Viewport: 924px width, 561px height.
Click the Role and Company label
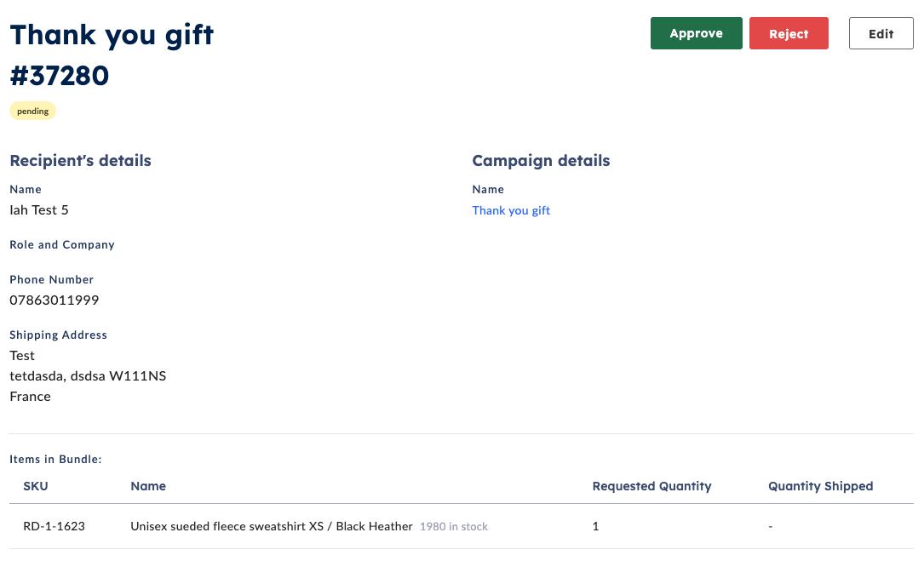click(62, 244)
